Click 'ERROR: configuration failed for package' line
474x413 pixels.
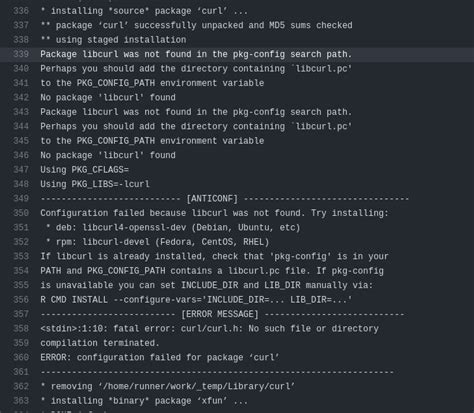click(x=160, y=358)
